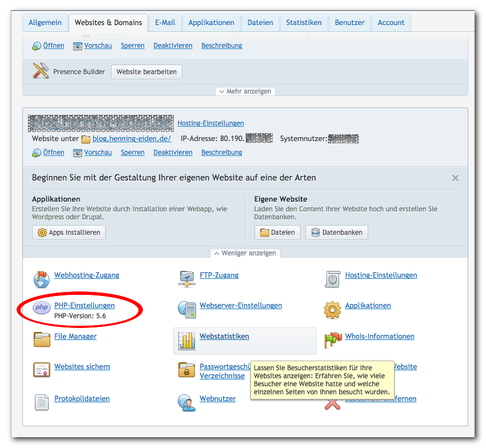This screenshot has width=486, height=448.
Task: Dismiss the website design hint panel
Action: (x=455, y=178)
